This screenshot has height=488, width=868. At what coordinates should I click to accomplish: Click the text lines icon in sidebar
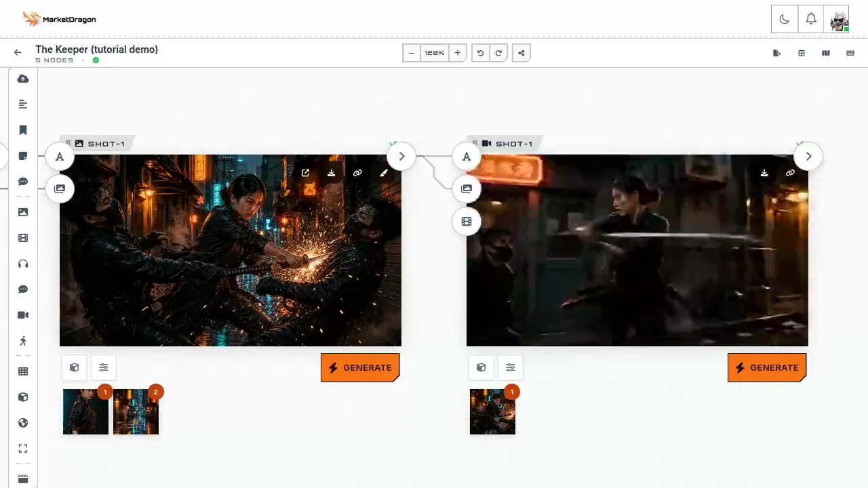coord(23,104)
